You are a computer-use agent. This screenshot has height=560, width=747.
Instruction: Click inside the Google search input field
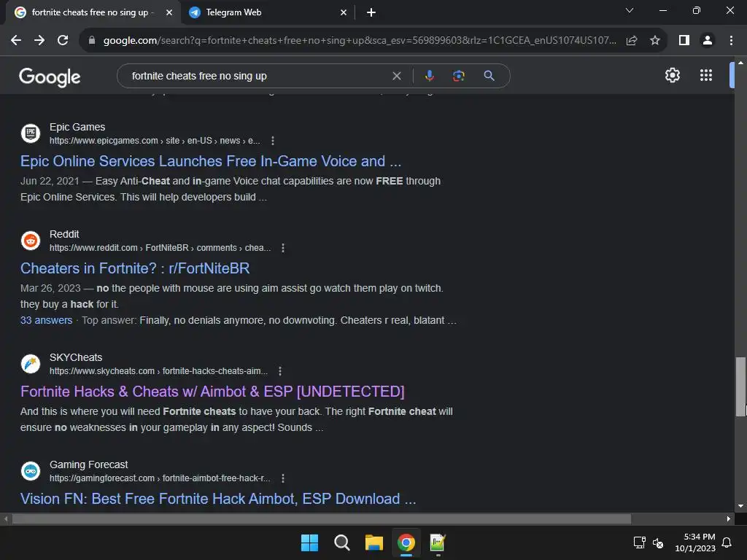258,76
